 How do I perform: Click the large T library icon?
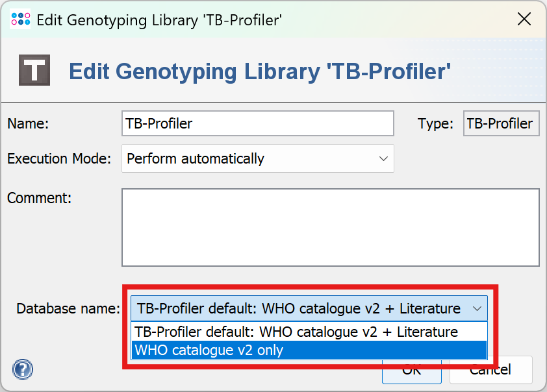[34, 70]
